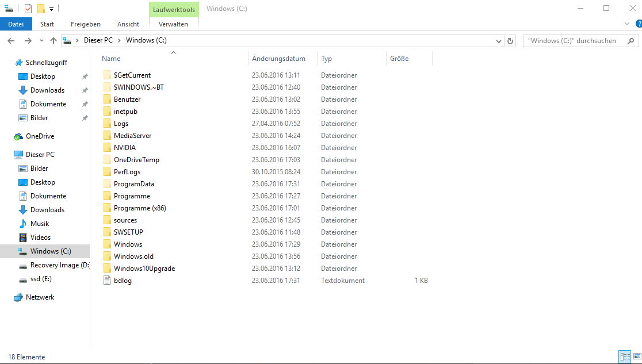Select the bdlog text document icon
This screenshot has width=642, height=364.
107,281
